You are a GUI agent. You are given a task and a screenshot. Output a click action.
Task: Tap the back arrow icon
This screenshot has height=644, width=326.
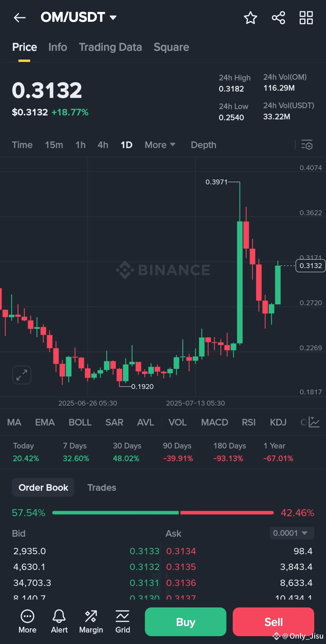click(x=20, y=18)
